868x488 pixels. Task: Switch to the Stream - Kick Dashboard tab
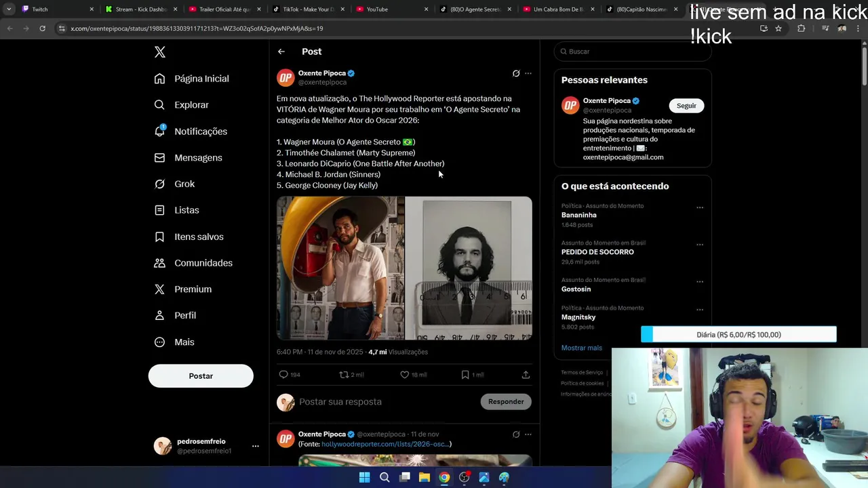coord(140,9)
